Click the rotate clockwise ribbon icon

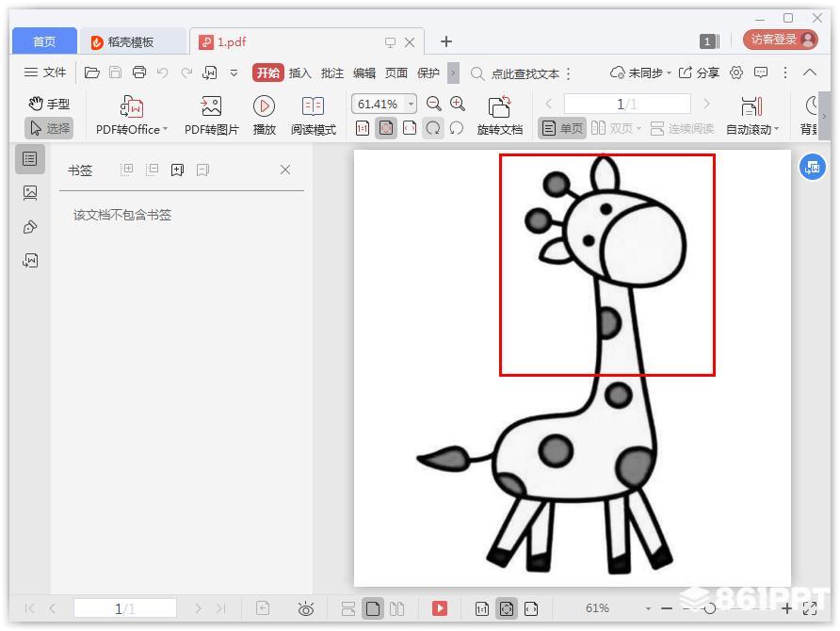pos(433,128)
